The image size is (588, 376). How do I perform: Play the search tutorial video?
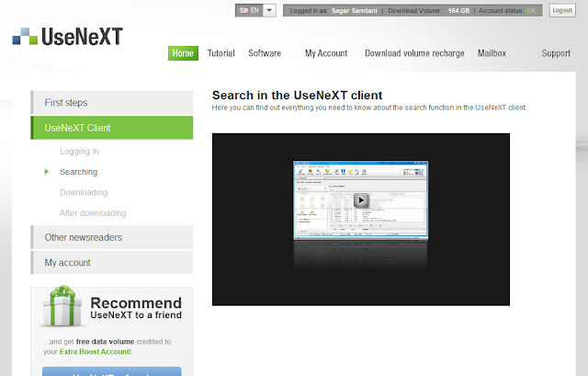tap(361, 200)
